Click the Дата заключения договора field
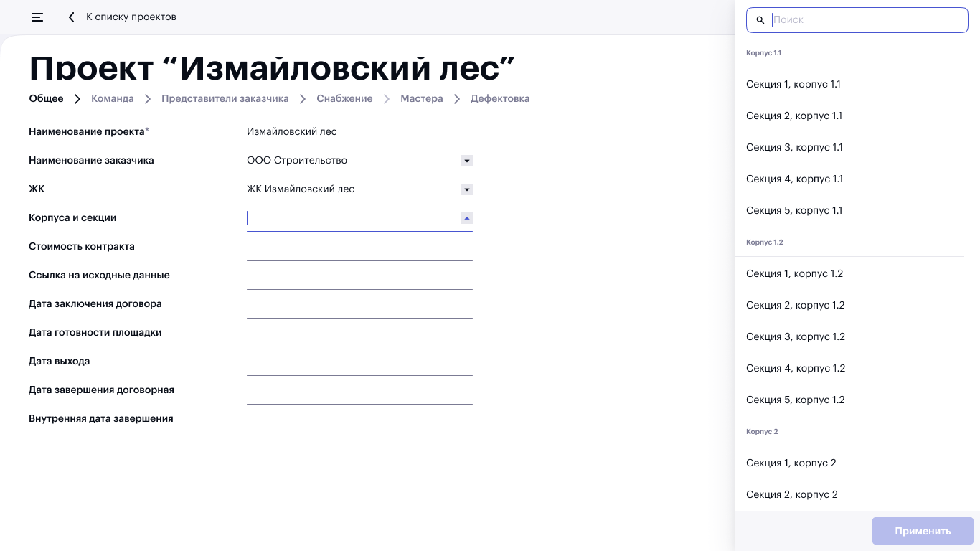 (x=359, y=304)
